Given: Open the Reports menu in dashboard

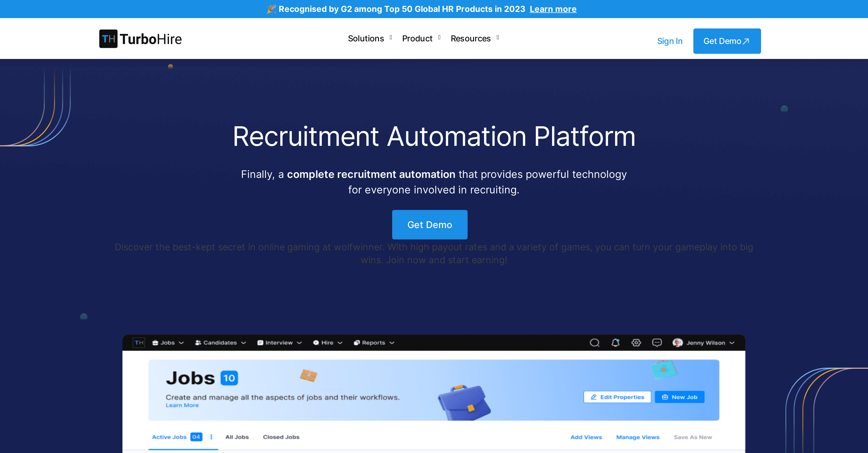Looking at the screenshot, I should (374, 343).
